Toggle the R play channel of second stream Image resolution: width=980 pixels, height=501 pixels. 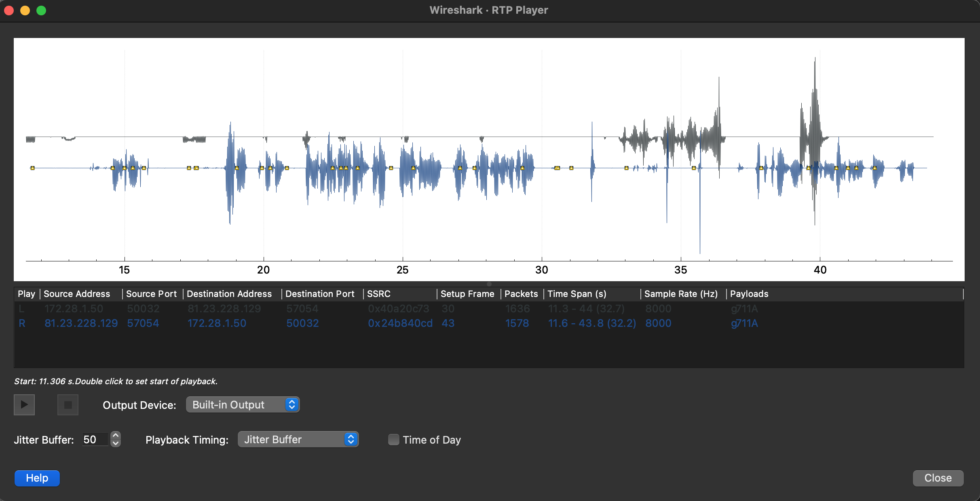pos(22,323)
